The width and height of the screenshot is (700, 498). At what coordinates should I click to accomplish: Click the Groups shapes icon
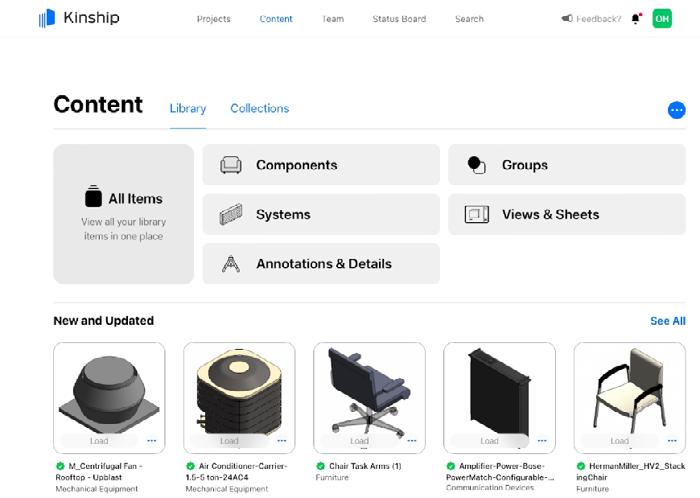click(476, 165)
